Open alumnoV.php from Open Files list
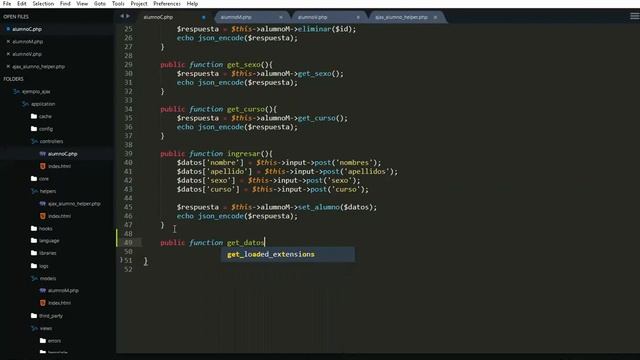 (27, 54)
